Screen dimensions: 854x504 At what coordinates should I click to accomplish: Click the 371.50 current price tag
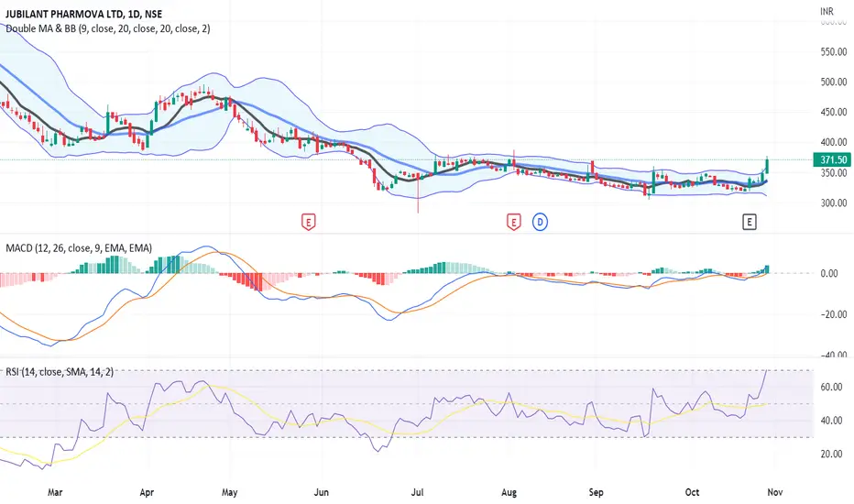point(833,159)
